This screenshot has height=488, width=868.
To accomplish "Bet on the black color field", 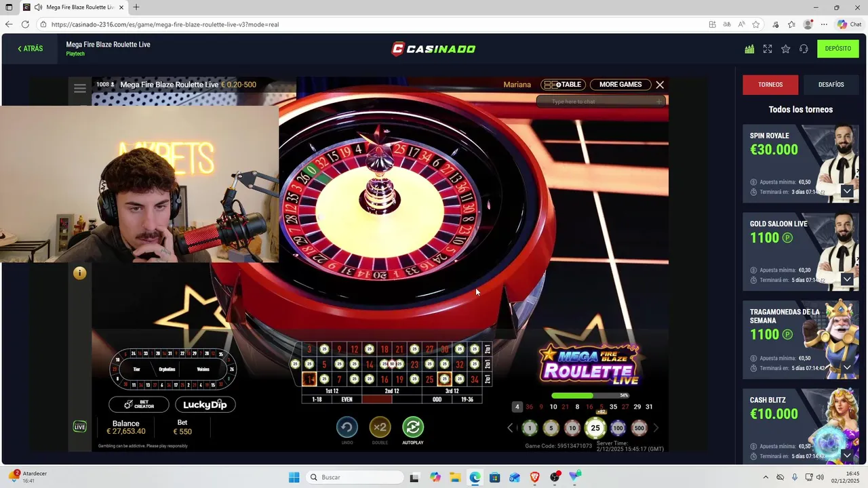I will [407, 400].
